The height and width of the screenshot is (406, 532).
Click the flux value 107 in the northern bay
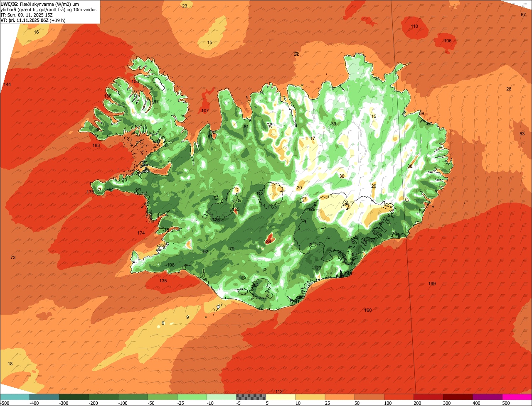(205, 111)
